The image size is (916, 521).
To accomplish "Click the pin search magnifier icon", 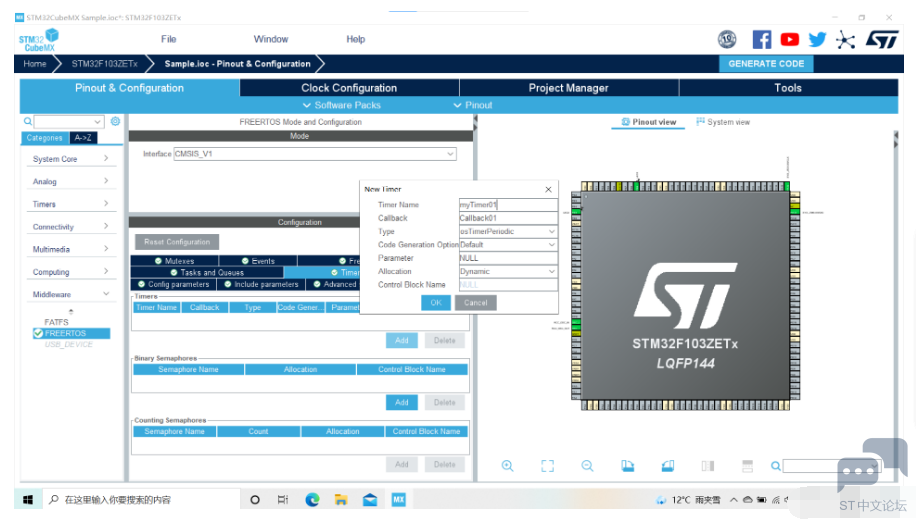I will coord(775,466).
